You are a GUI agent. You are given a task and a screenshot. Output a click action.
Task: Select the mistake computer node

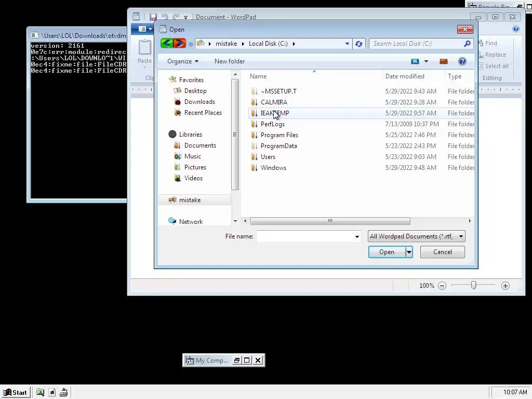pos(195,200)
